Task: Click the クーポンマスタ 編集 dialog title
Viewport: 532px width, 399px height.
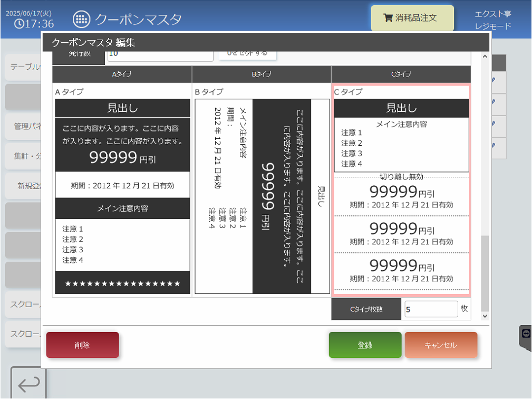Action: pyautogui.click(x=94, y=42)
